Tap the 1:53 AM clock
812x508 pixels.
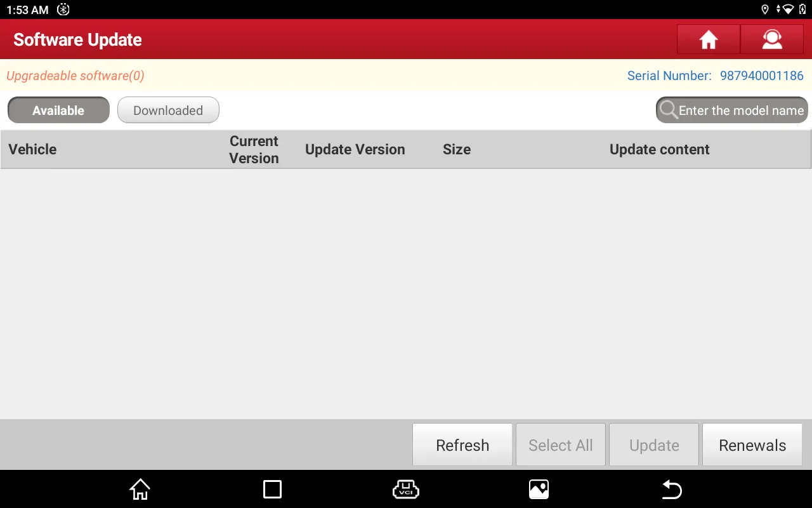point(27,10)
